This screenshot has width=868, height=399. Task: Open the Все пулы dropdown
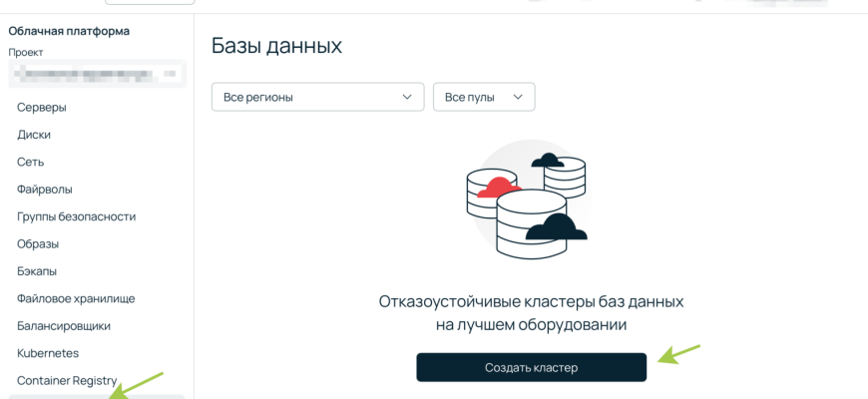tap(484, 97)
